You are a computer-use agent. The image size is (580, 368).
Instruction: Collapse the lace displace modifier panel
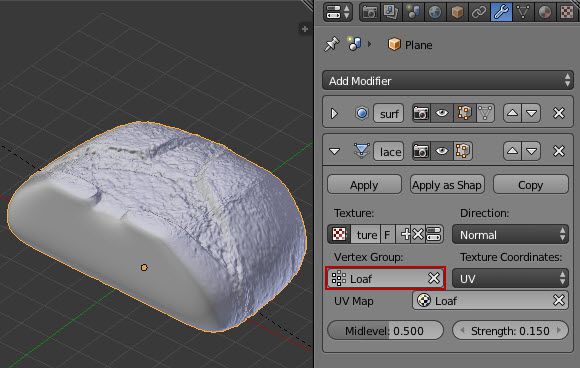click(334, 151)
